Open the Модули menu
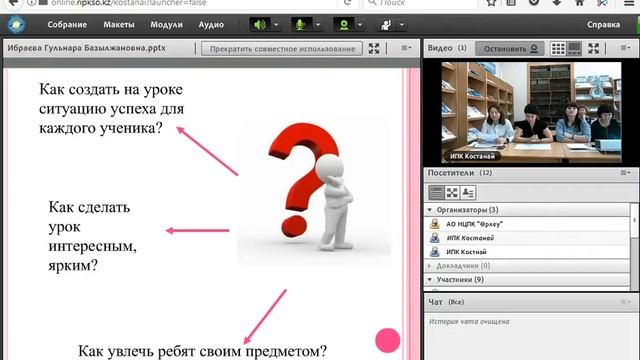640x360 pixels. coord(167,24)
